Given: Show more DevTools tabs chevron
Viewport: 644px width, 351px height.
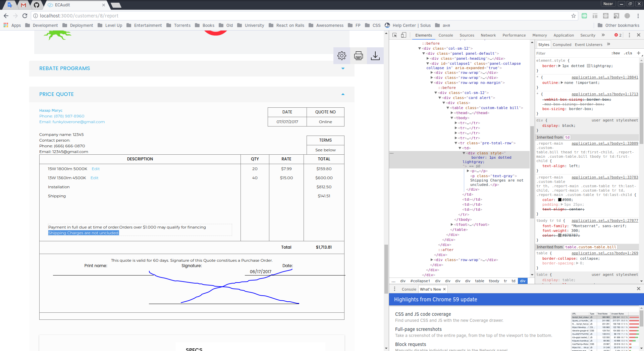Looking at the screenshot, I should 603,35.
